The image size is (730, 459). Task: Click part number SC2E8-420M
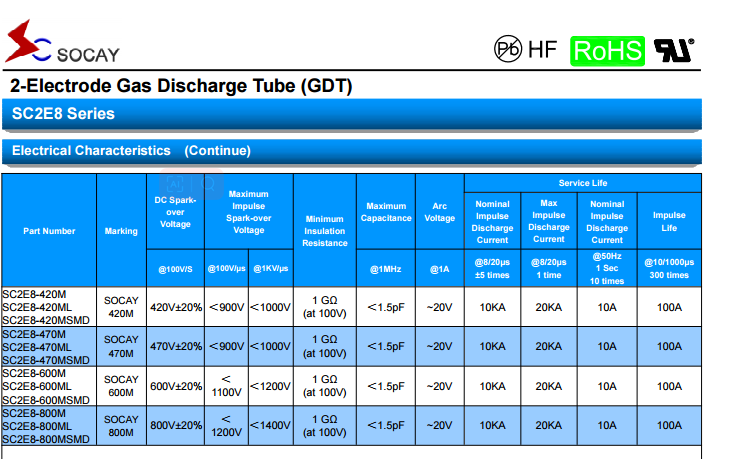coord(34,294)
